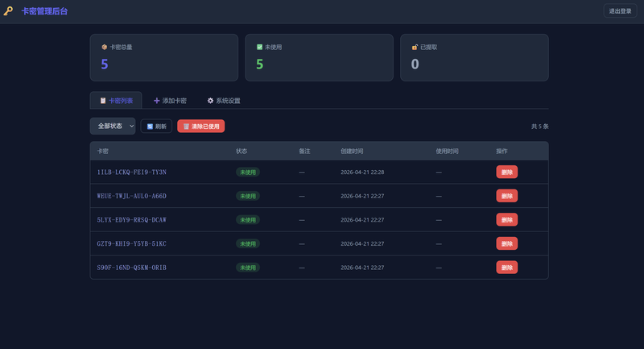The width and height of the screenshot is (644, 349).
Task: Click the package icon beside 卡密总量
Action: pos(105,48)
